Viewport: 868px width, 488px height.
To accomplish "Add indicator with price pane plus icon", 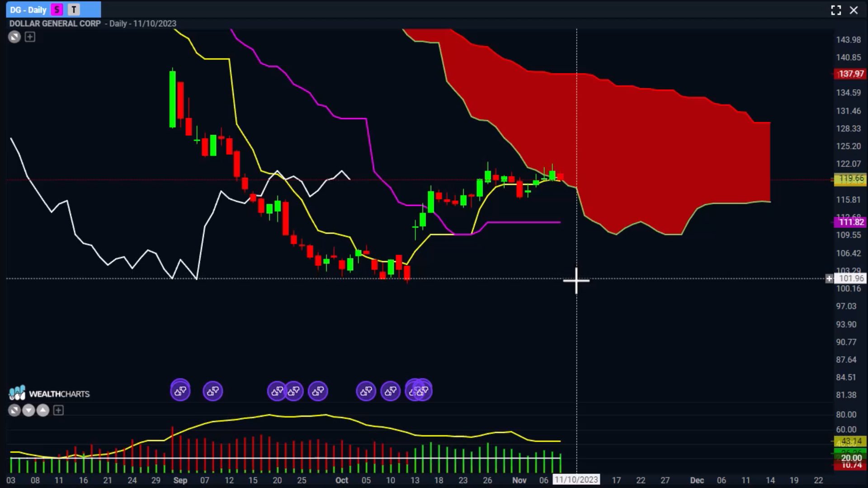I will pyautogui.click(x=30, y=37).
